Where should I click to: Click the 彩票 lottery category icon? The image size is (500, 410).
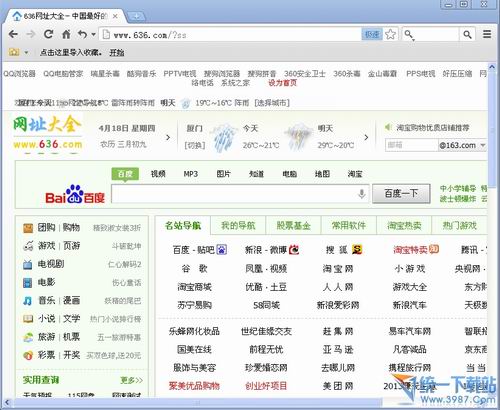coord(28,355)
